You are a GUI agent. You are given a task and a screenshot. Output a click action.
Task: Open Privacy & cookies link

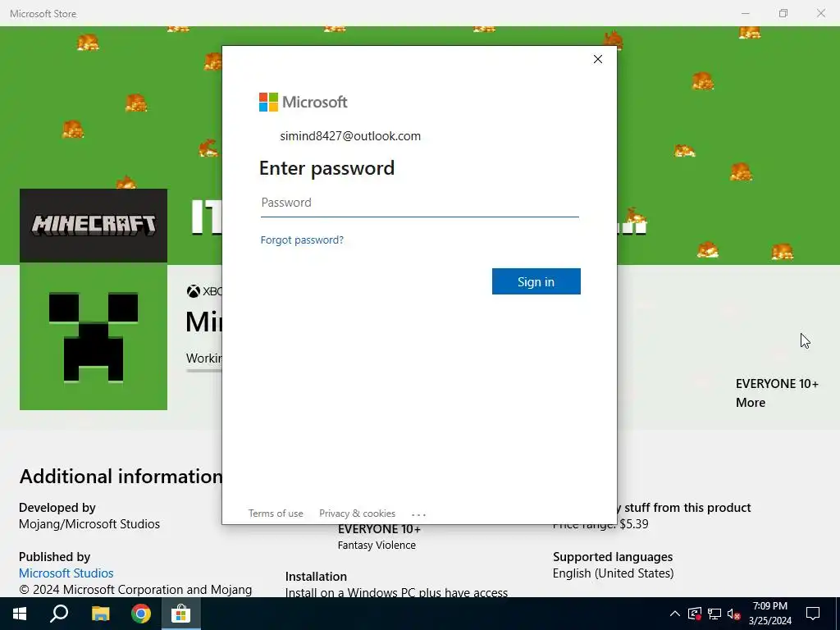point(358,514)
